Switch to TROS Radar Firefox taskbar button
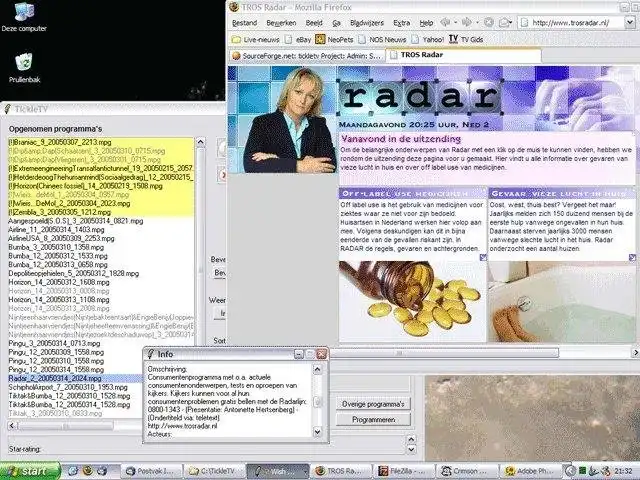 pos(342,471)
